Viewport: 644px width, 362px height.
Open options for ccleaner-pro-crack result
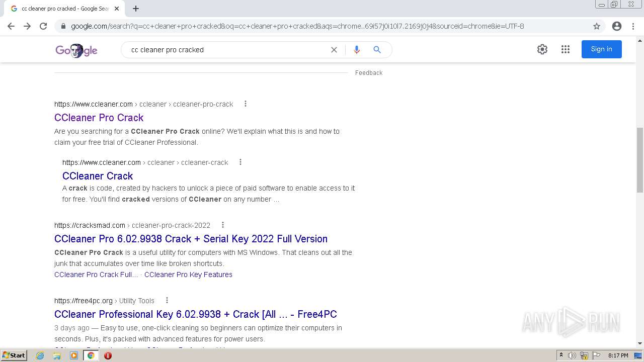(x=246, y=104)
